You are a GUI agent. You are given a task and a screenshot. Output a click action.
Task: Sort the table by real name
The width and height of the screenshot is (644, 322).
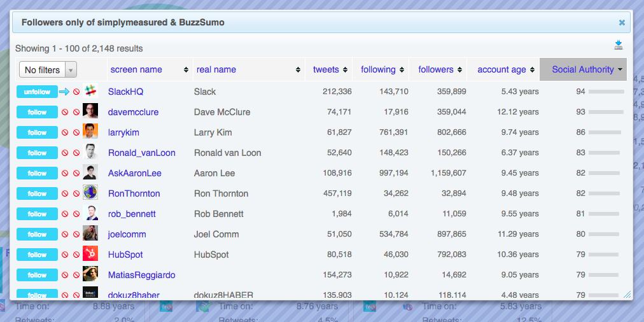pos(248,69)
